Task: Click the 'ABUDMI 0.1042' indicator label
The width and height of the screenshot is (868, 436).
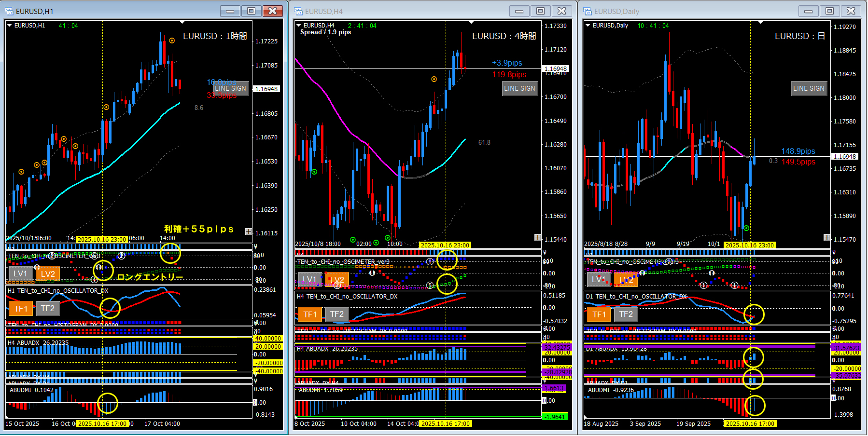Action: (32, 390)
